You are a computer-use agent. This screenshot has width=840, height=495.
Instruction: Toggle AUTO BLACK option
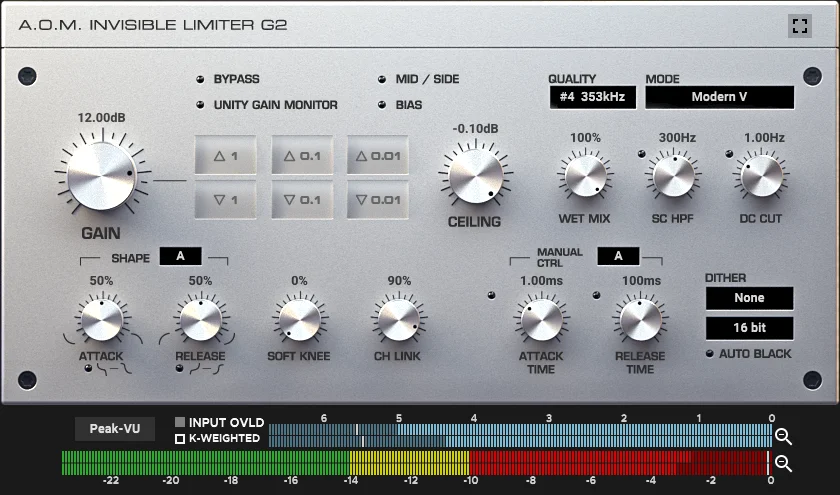click(710, 354)
